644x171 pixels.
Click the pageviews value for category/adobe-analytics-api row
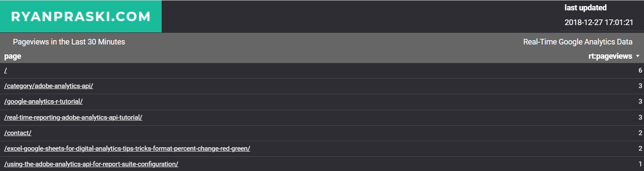tap(640, 86)
